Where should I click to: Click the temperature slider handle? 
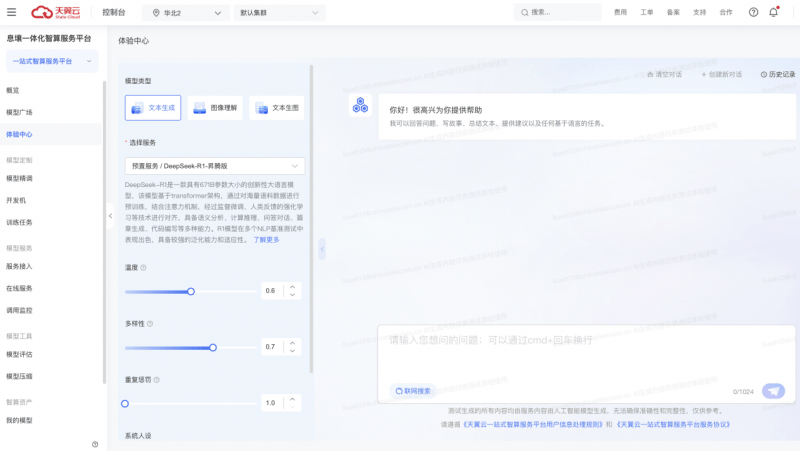click(191, 291)
